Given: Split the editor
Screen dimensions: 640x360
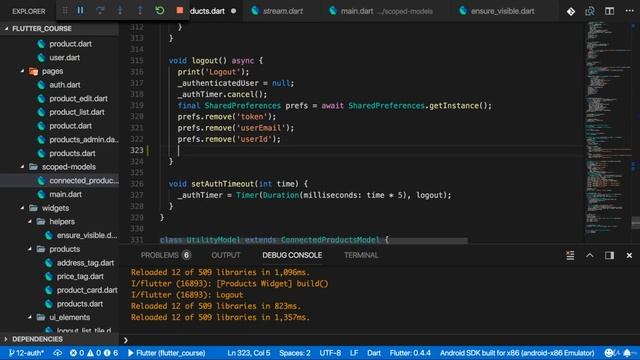Looking at the screenshot, I should pos(609,11).
